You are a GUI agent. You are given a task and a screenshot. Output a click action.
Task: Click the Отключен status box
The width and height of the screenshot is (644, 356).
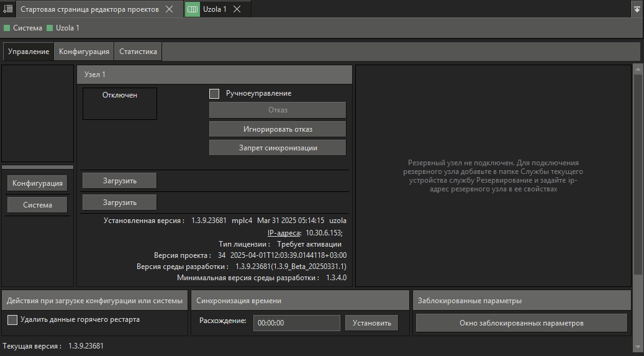point(119,104)
